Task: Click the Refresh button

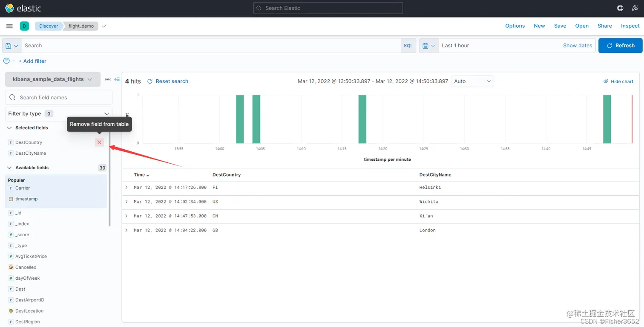Action: (x=621, y=46)
